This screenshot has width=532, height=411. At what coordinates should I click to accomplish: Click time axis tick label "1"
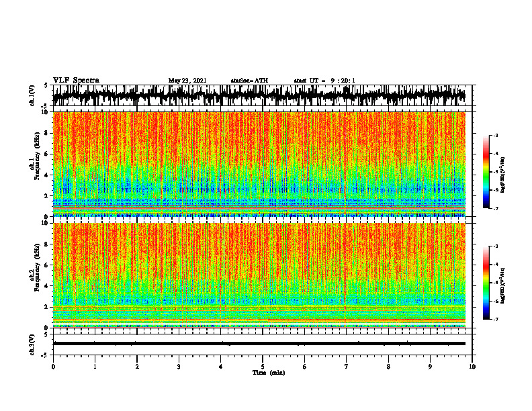pyautogui.click(x=95, y=367)
